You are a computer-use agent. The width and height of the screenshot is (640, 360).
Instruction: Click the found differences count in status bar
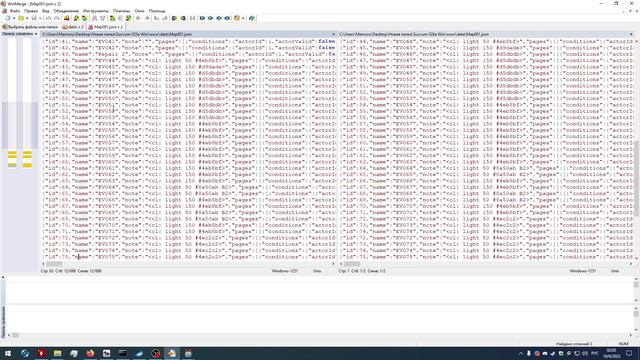pyautogui.click(x=573, y=344)
